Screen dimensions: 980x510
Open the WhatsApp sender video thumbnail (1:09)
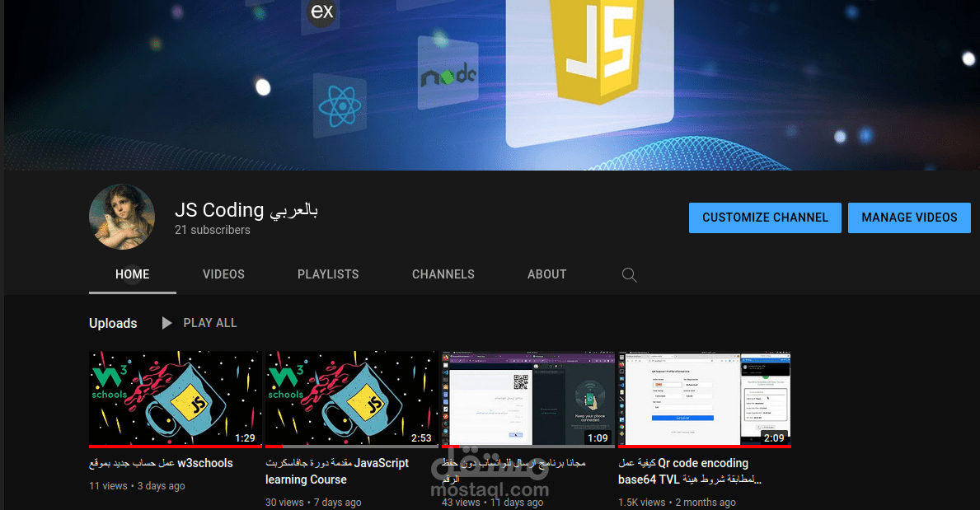coord(528,400)
